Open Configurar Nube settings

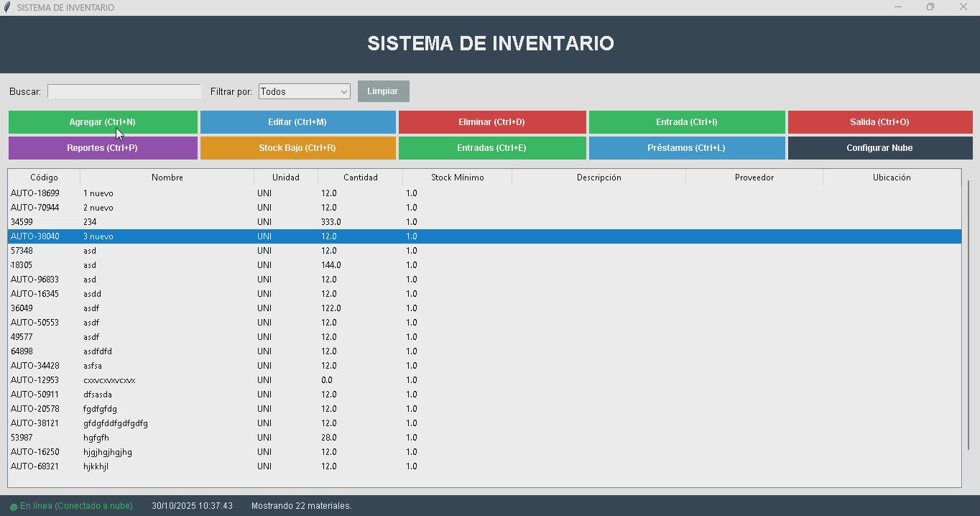pos(879,148)
